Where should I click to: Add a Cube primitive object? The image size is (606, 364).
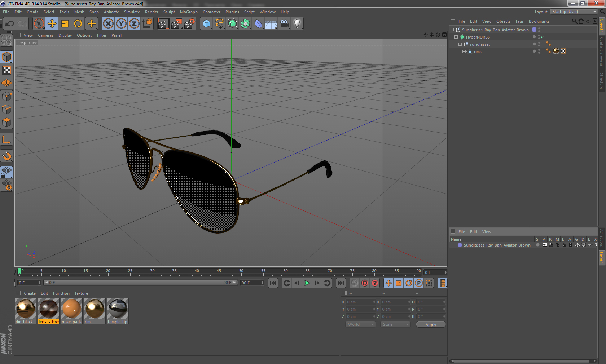[x=206, y=24]
